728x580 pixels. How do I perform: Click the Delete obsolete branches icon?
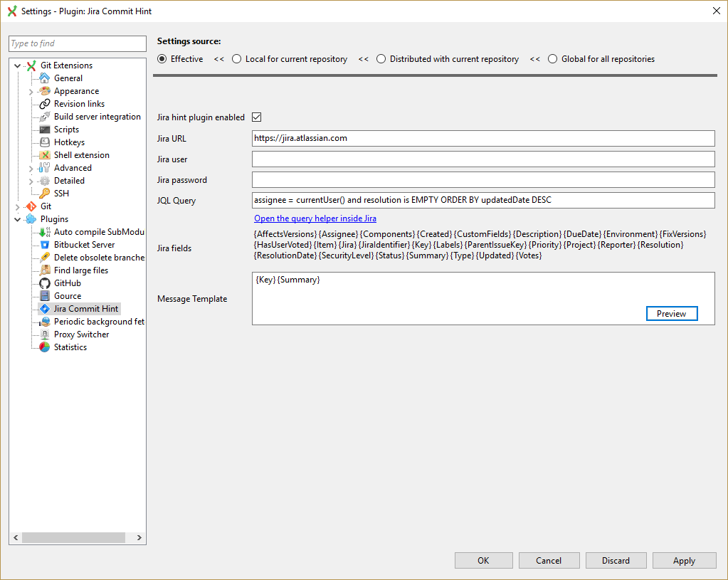click(x=45, y=257)
